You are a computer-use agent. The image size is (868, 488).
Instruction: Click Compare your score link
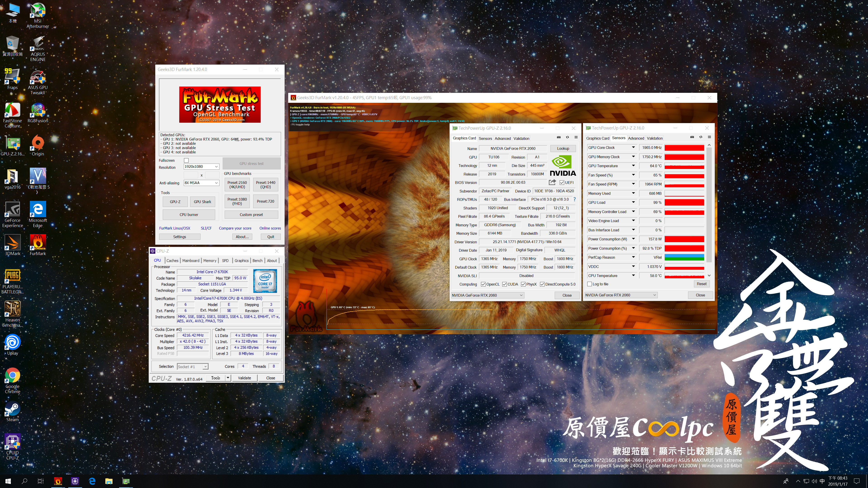coord(235,228)
